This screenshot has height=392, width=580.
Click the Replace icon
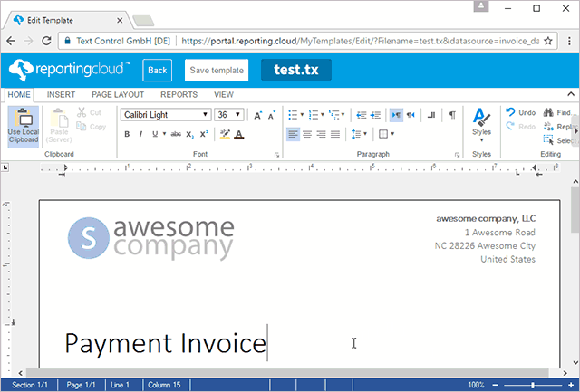click(x=548, y=127)
